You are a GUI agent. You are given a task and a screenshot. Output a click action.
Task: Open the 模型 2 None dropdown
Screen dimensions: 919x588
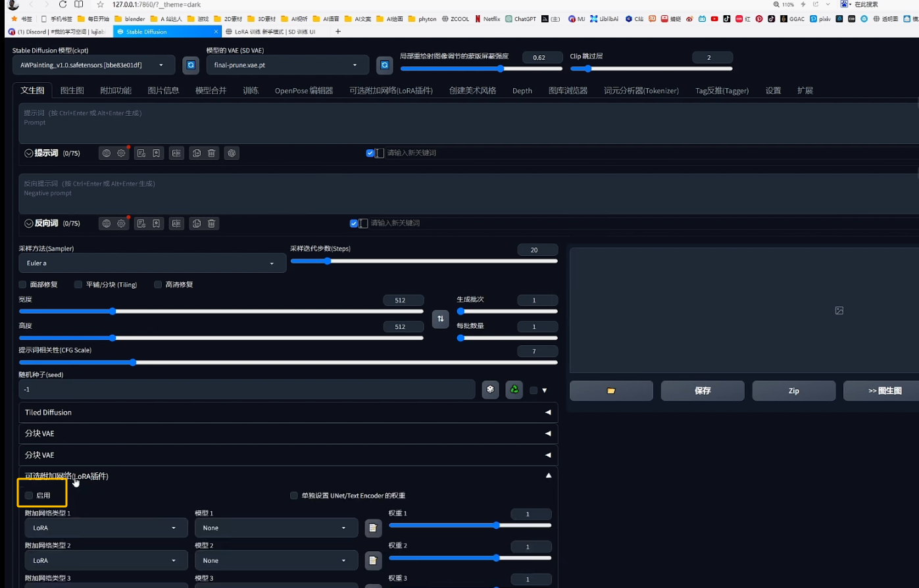click(x=276, y=560)
